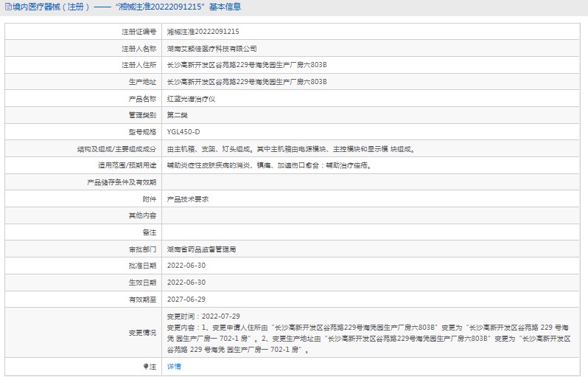The image size is (588, 377).
Task: Click the change time 2022-07-29 text
Action: 203,316
